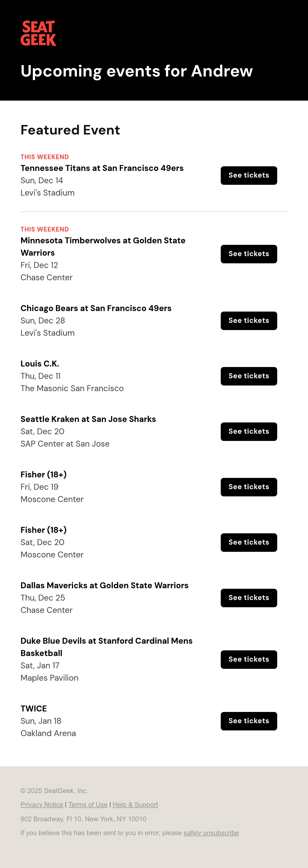The width and height of the screenshot is (308, 868).
Task: See tickets for TWICE at Oakland Arena
Action: tap(249, 721)
